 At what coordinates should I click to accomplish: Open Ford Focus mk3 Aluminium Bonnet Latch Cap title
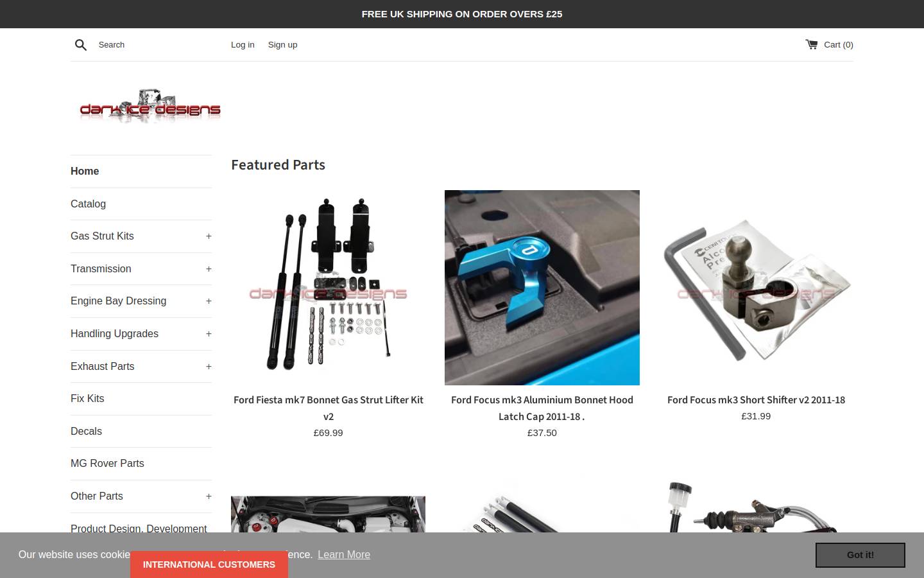tap(542, 408)
